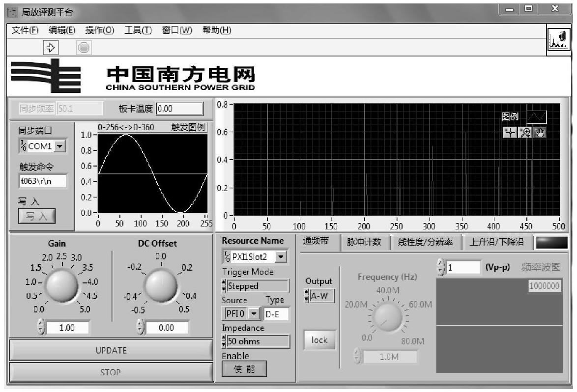This screenshot has width=577, height=392.
Task: Open the 工具(T) menu
Action: click(x=138, y=30)
